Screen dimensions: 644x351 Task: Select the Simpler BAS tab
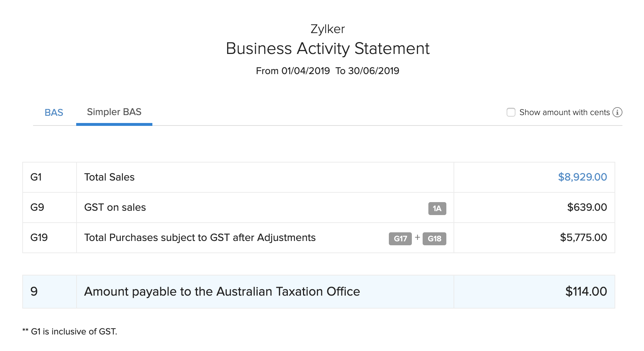(x=114, y=112)
